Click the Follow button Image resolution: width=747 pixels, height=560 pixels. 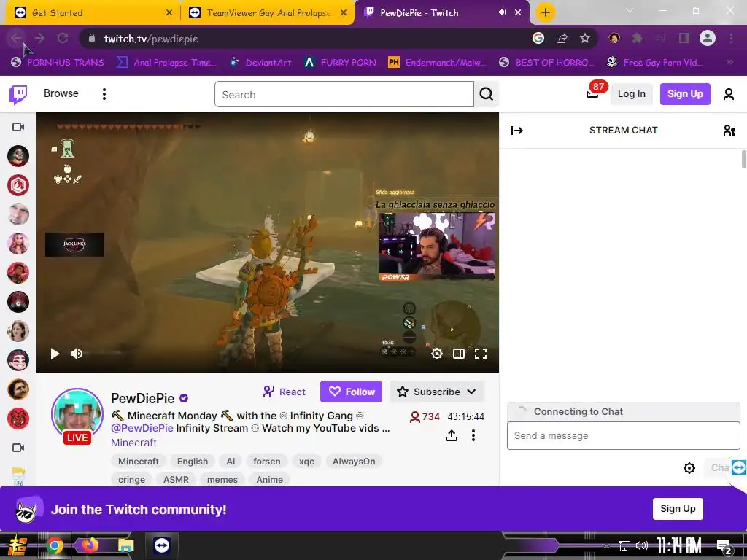coord(351,392)
